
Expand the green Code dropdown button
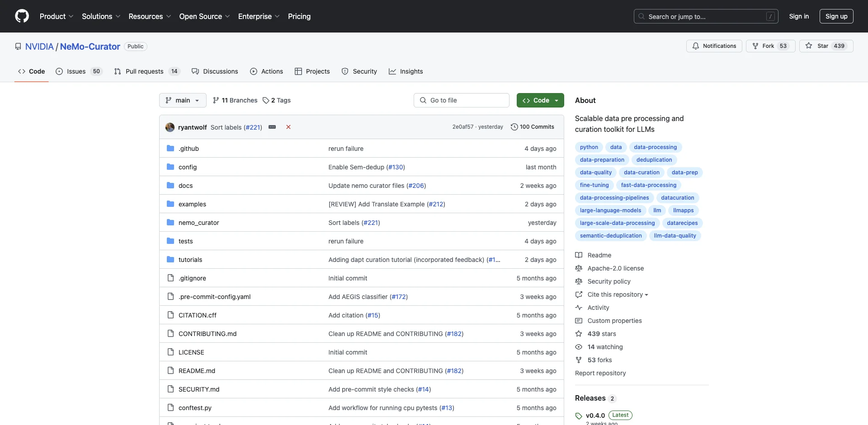click(540, 100)
